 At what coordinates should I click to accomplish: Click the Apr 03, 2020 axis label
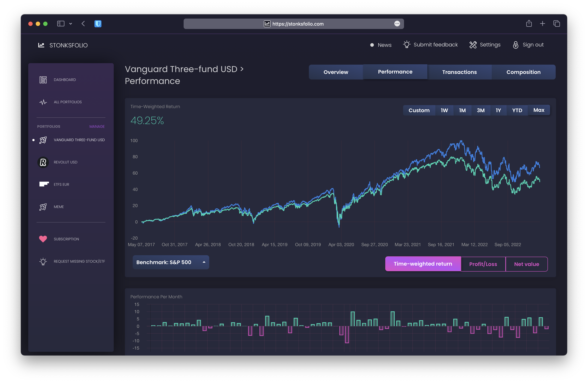[x=341, y=244]
